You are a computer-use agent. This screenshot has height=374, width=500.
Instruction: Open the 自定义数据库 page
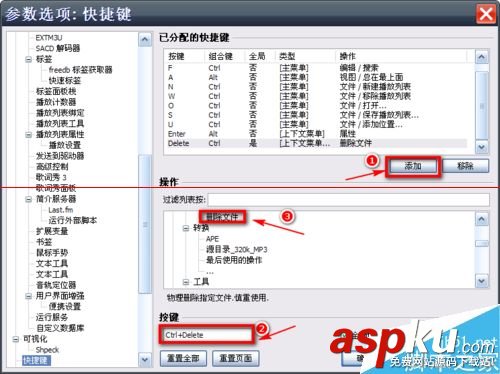[x=60, y=328]
